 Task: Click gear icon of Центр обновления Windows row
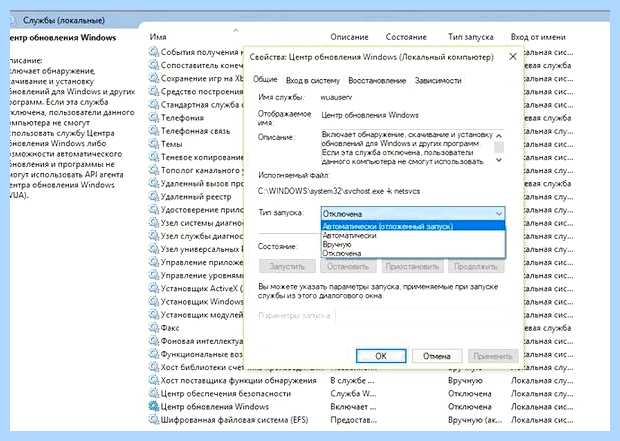(x=153, y=407)
